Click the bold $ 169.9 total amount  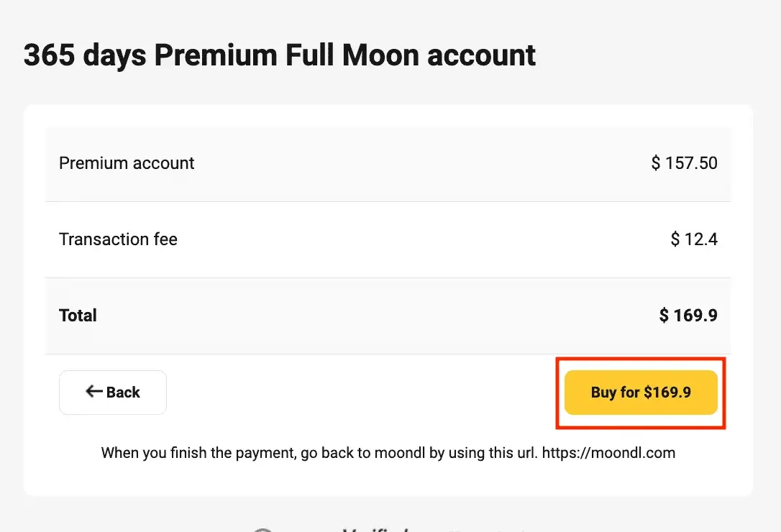click(688, 316)
